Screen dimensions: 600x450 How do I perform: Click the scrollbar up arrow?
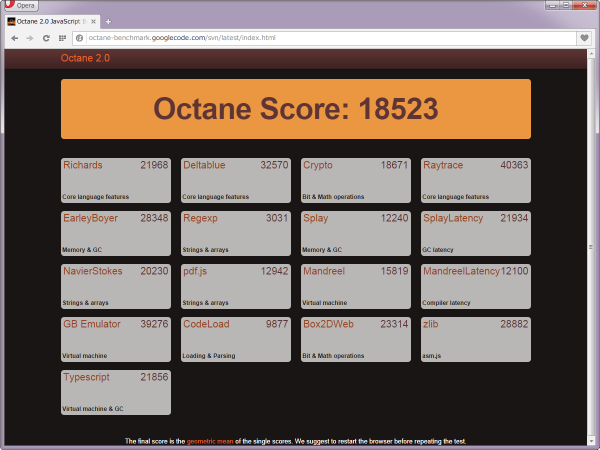(591, 52)
